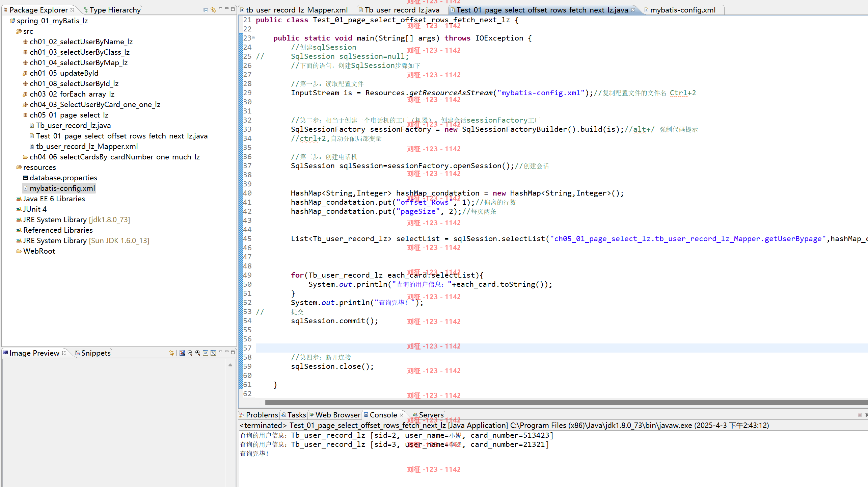Switch to the Web Browser tab

tap(335, 415)
